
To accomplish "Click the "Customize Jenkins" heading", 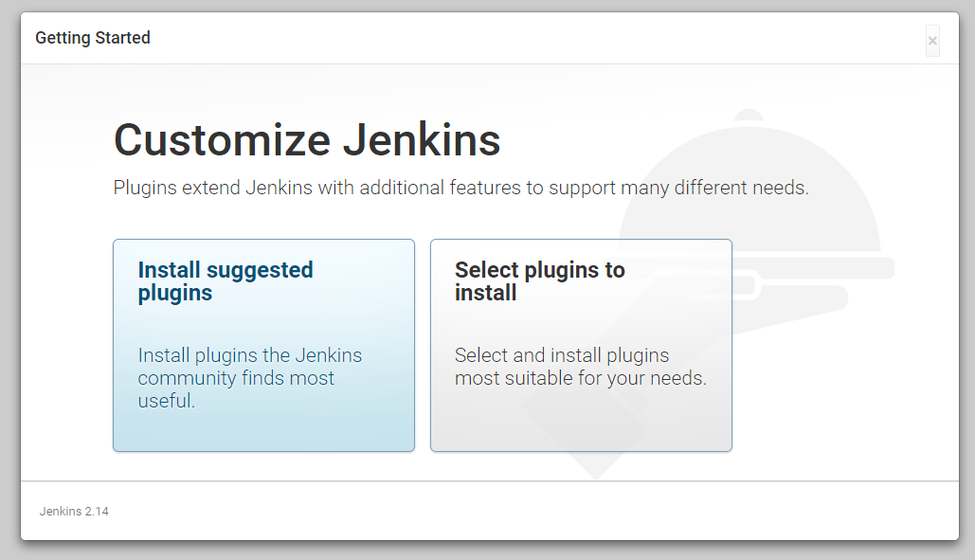I will pos(307,140).
